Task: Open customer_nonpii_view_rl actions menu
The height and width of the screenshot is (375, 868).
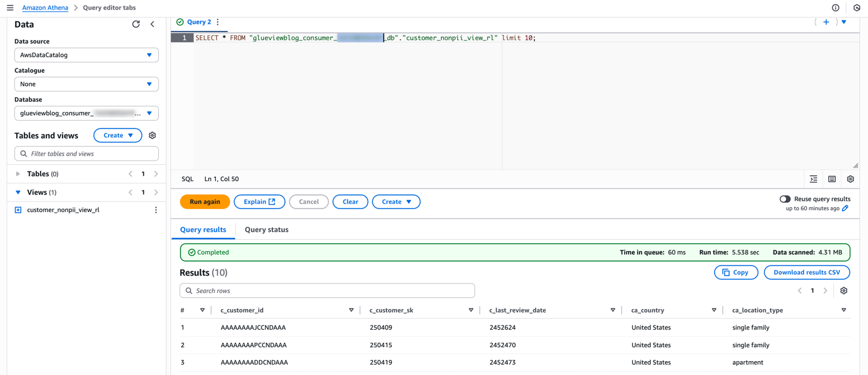Action: pos(156,210)
